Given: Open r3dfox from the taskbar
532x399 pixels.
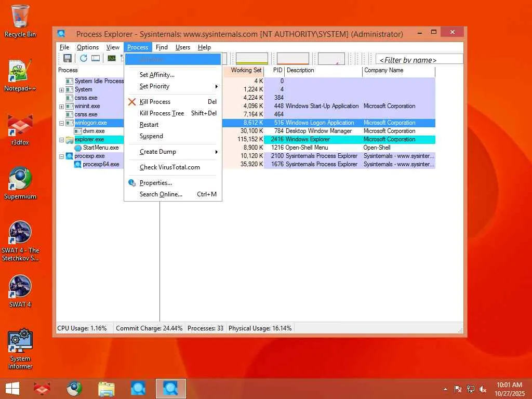Looking at the screenshot, I should click(42, 389).
